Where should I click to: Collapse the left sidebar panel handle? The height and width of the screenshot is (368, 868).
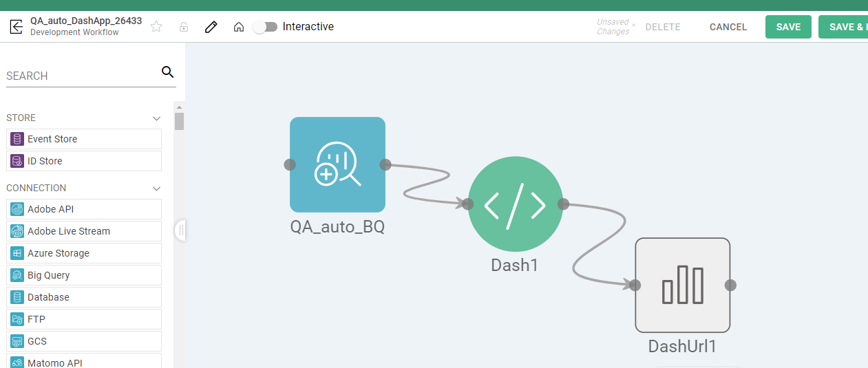(181, 230)
